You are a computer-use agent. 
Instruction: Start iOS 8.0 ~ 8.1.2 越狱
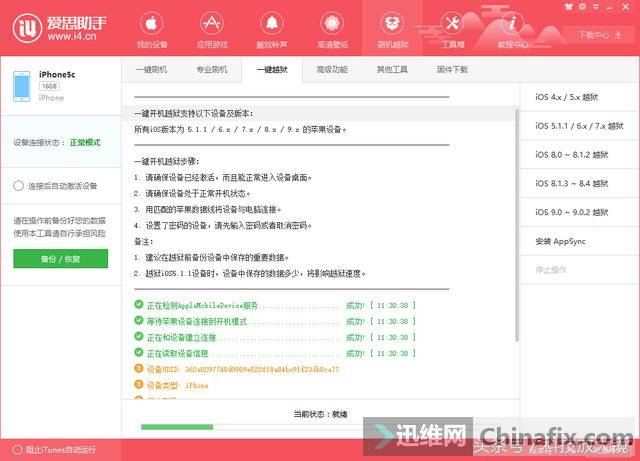580,155
